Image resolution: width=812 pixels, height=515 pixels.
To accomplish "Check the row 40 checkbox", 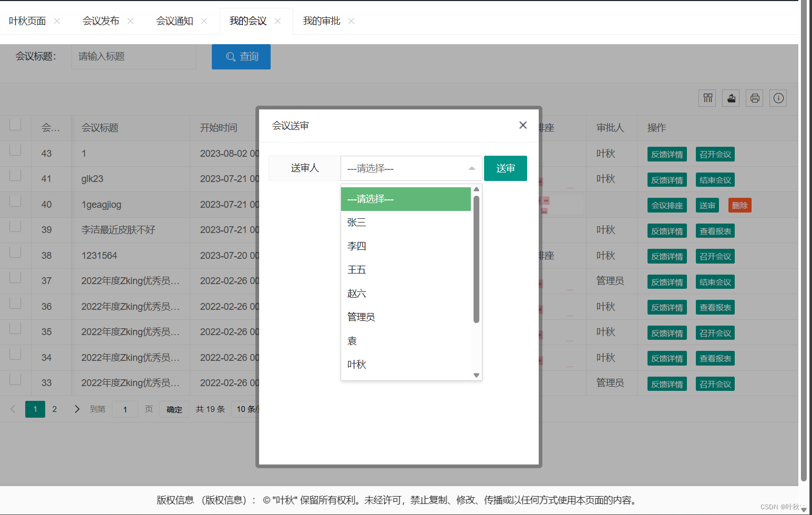I will point(15,201).
